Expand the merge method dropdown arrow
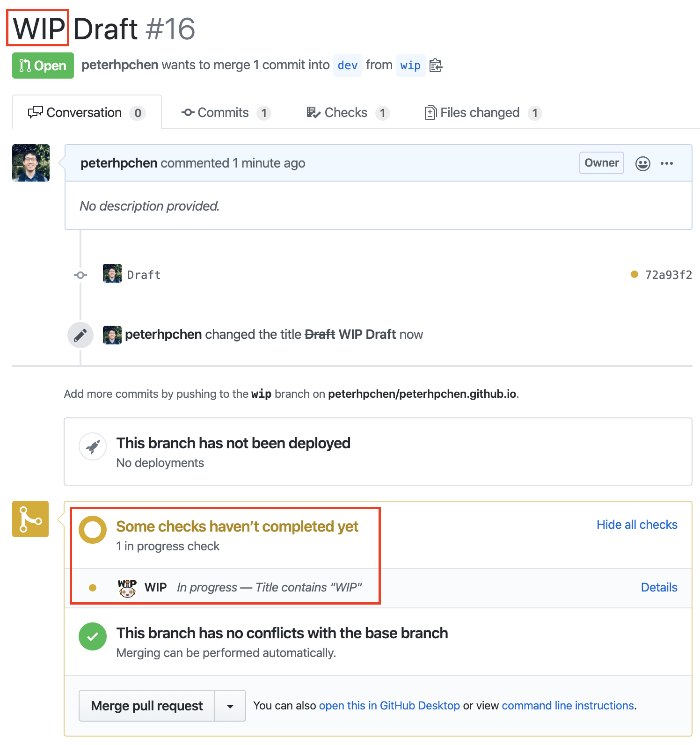The image size is (700, 745). click(x=230, y=706)
